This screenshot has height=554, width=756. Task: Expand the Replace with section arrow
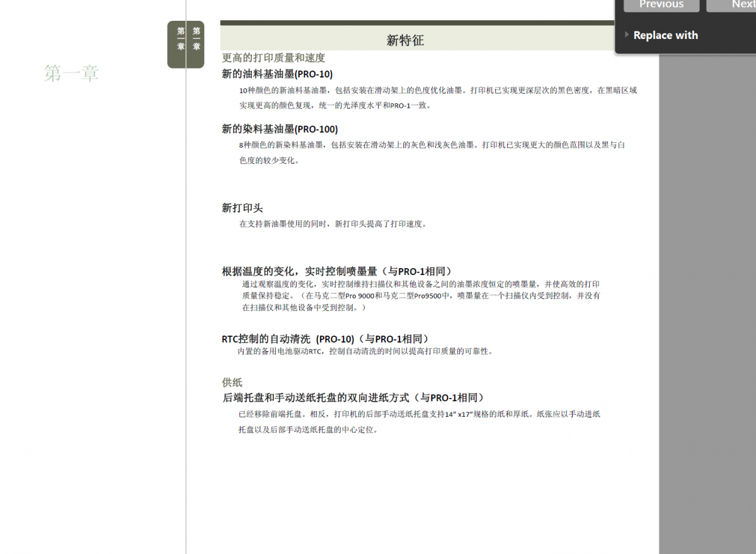pos(626,35)
